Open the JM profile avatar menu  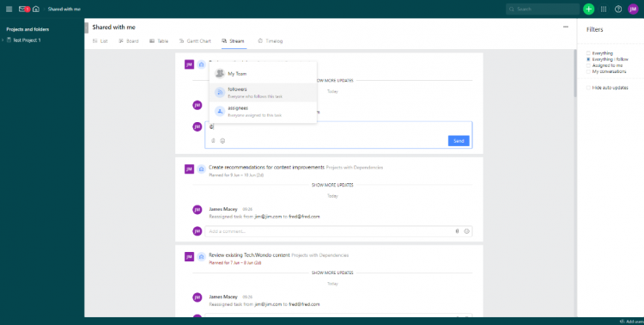[633, 9]
